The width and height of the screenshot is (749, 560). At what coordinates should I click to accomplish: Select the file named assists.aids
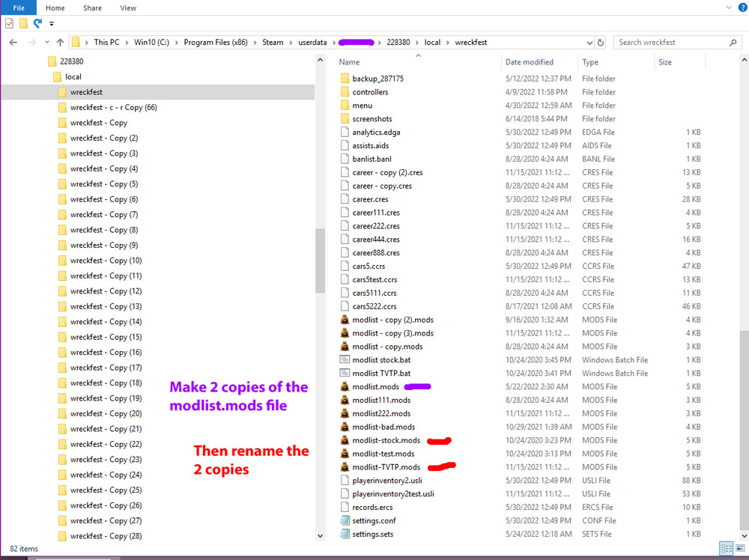[x=370, y=145]
